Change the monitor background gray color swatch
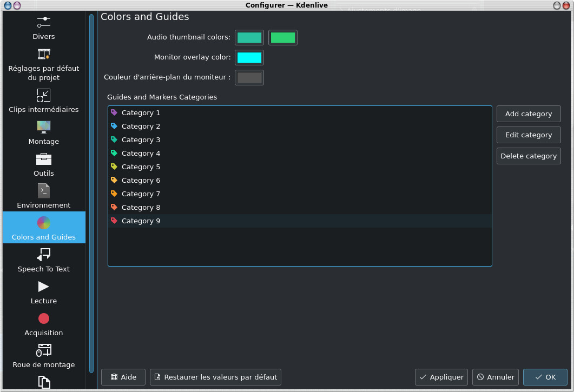The width and height of the screenshot is (574, 392). coord(249,78)
